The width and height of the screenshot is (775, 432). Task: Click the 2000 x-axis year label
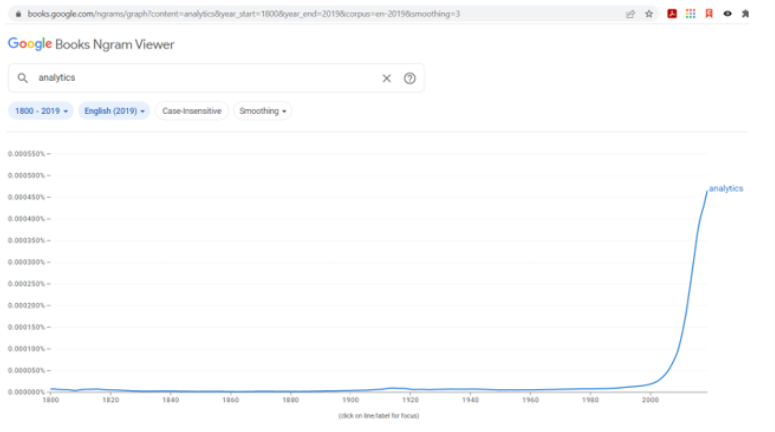(x=650, y=400)
